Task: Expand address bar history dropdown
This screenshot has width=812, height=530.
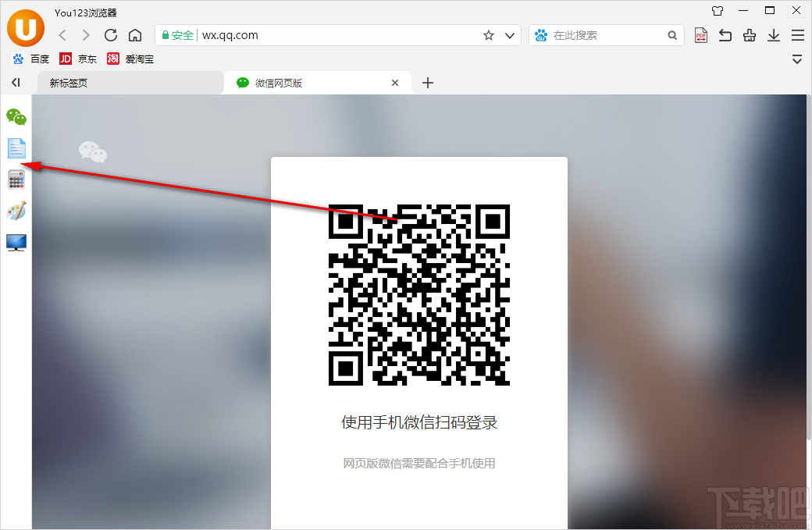Action: (510, 36)
